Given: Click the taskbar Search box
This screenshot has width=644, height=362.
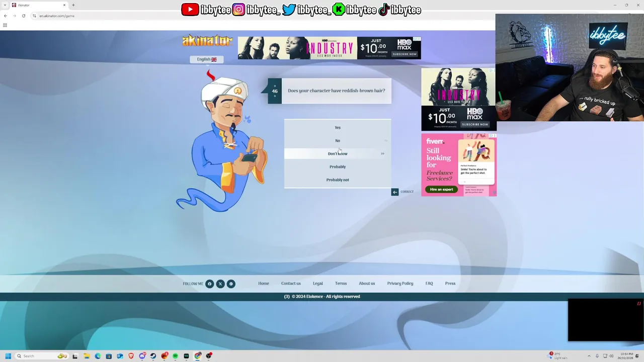Looking at the screenshot, I should pos(42,356).
